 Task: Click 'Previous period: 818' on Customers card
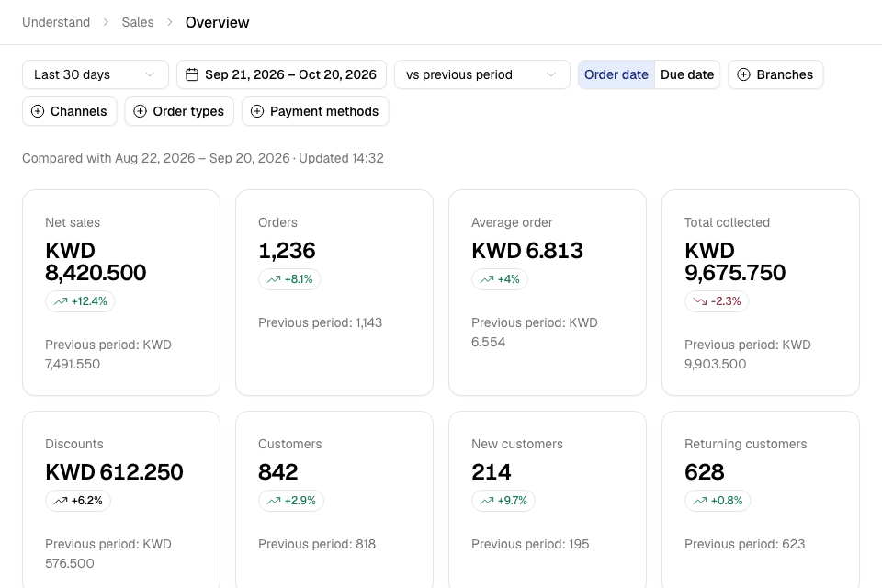tap(317, 545)
